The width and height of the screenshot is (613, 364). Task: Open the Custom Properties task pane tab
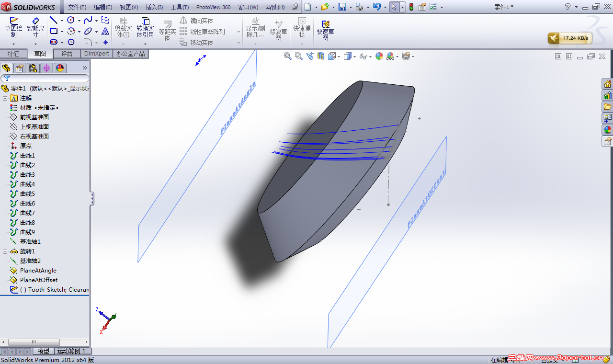point(607,141)
